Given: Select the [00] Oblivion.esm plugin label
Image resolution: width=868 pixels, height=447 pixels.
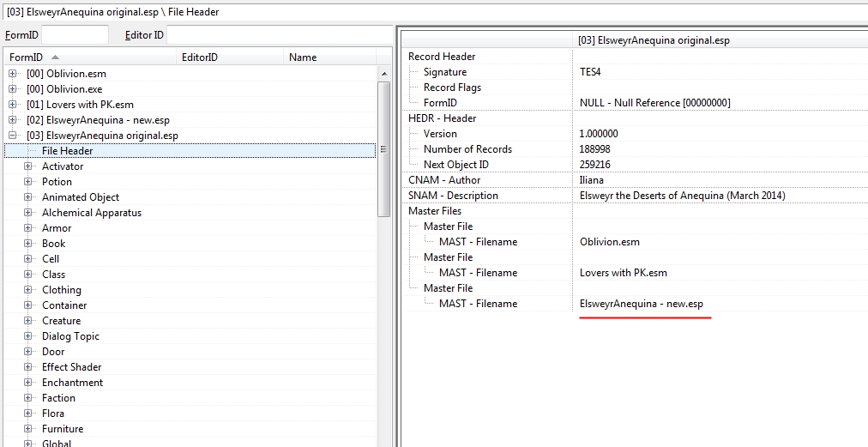Looking at the screenshot, I should coord(66,74).
